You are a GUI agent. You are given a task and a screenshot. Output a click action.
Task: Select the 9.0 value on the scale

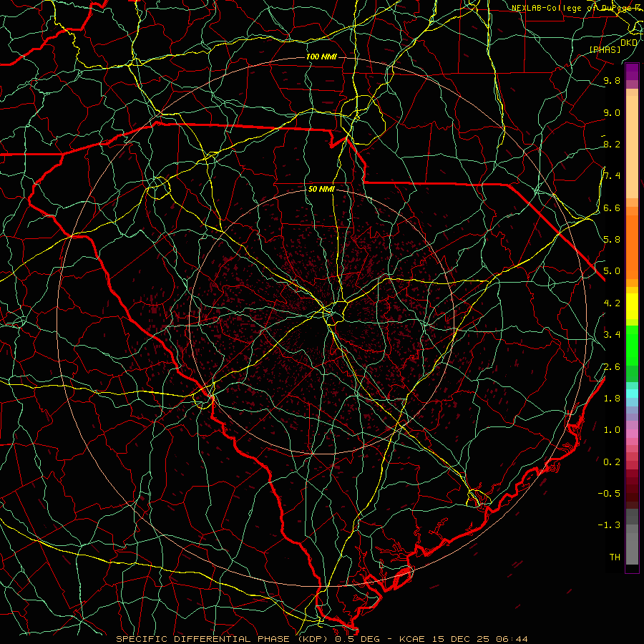coord(612,112)
